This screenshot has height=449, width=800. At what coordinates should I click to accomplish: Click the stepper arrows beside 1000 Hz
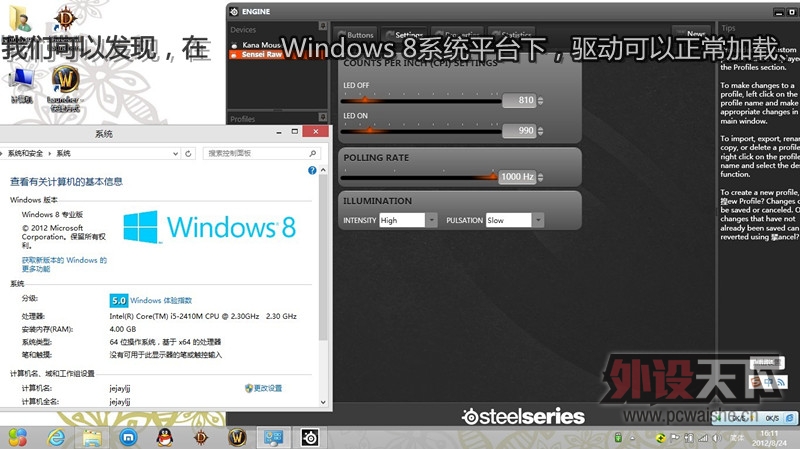(x=540, y=177)
